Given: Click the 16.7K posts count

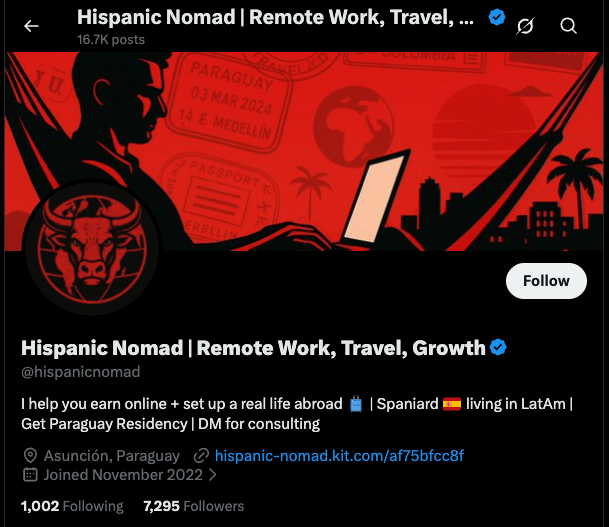Looking at the screenshot, I should pos(111,40).
